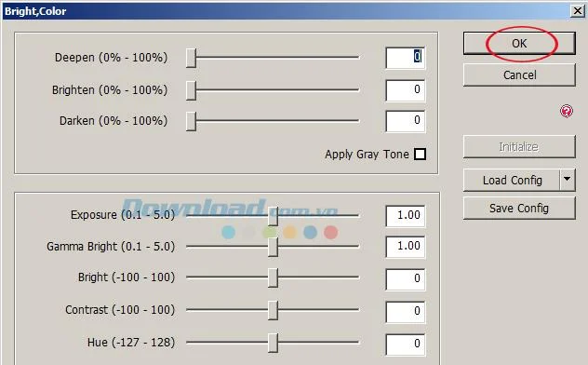Close the Bright,Color dialog window
This screenshot has width=588, height=365.
[578, 11]
